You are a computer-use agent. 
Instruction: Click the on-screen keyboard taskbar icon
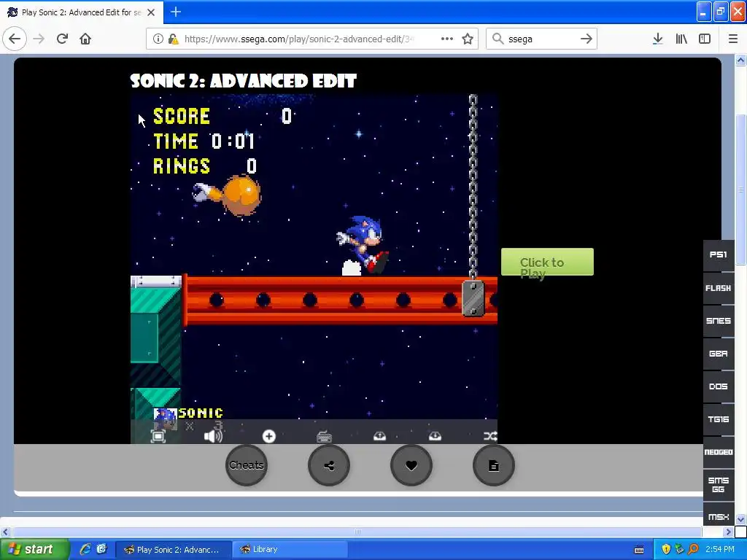click(639, 550)
